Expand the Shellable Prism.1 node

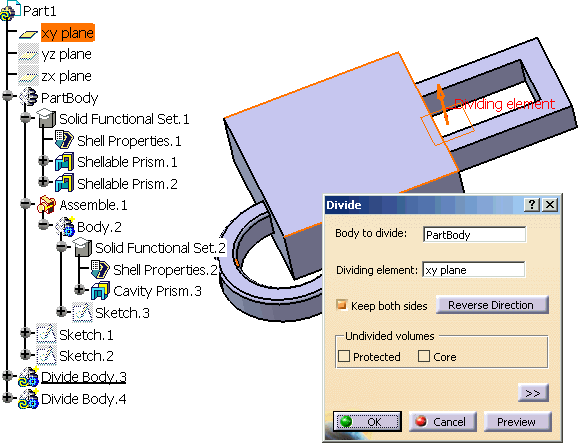(44, 161)
